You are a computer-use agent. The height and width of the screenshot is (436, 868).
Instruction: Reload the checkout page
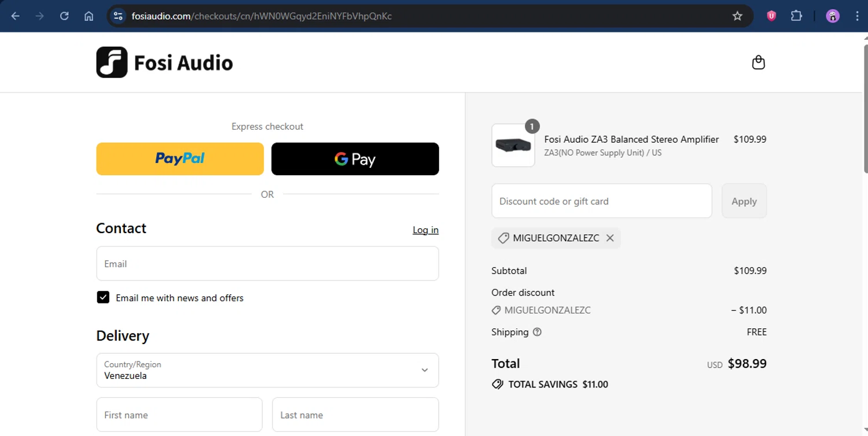[64, 16]
